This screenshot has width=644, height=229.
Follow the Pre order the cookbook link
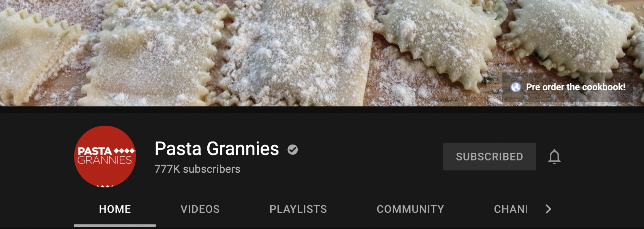point(575,87)
